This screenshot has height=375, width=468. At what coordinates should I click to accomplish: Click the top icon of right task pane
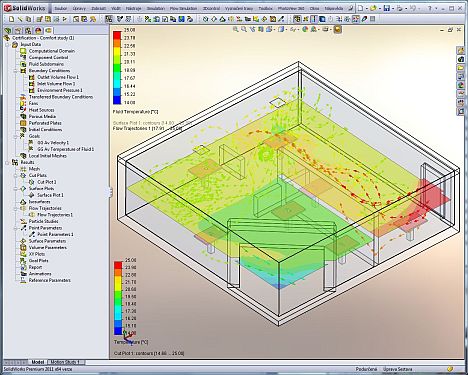[461, 51]
